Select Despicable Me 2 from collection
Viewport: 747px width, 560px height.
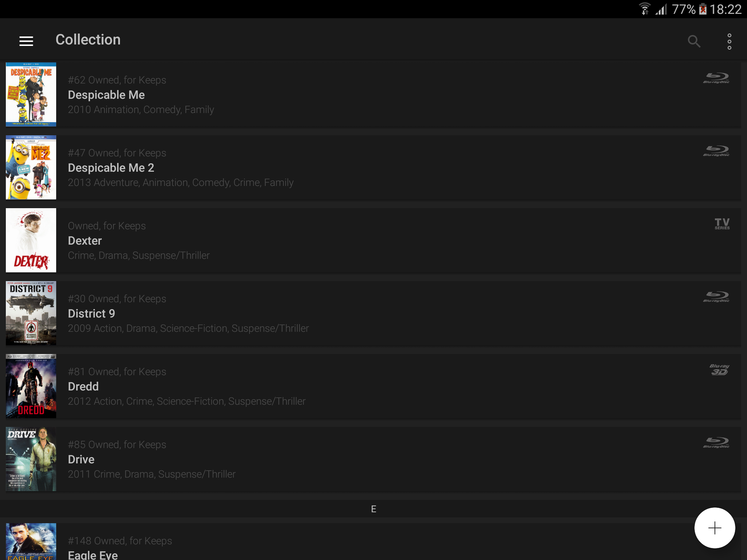pyautogui.click(x=373, y=167)
